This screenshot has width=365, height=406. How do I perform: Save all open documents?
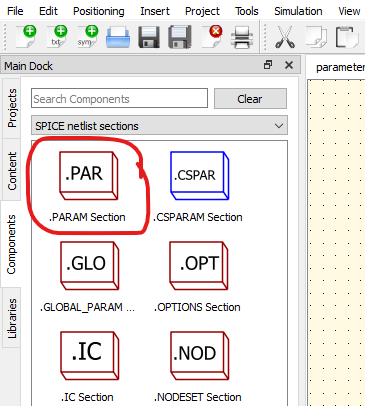tap(180, 37)
